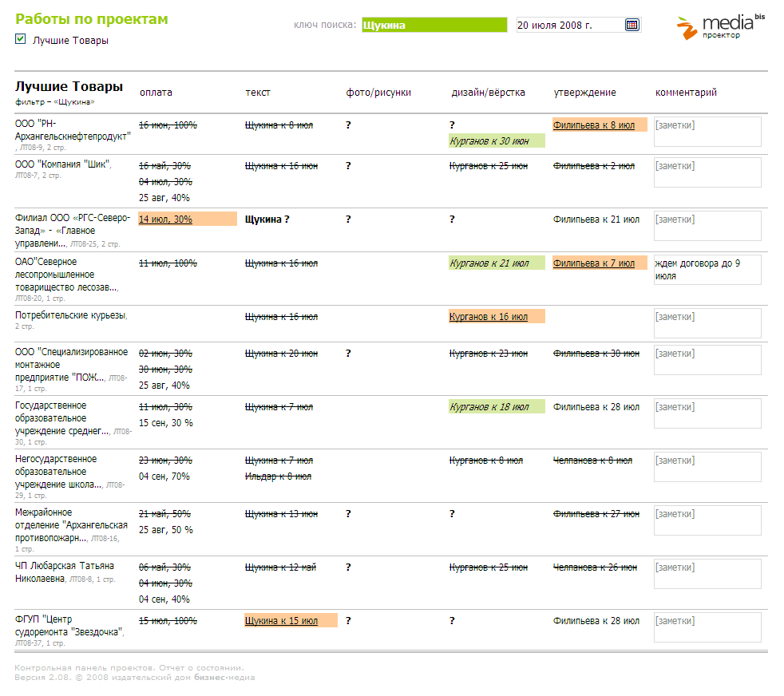Open highlighted Курганов к 16 июл task
This screenshot has width=784, height=696.
(x=489, y=317)
